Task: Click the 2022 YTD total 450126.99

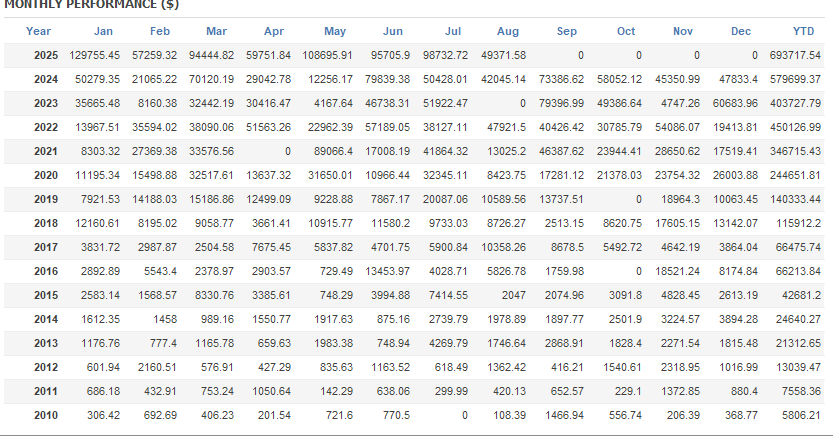Action: click(x=795, y=127)
